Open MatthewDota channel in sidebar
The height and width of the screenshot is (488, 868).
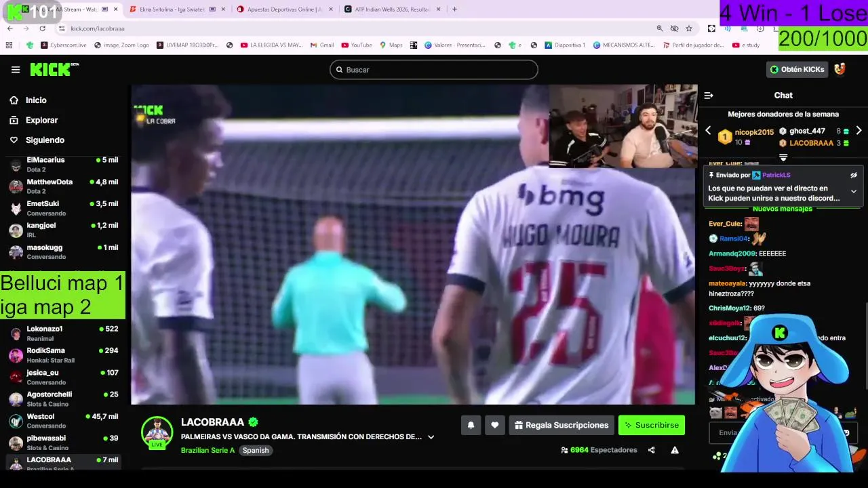click(64, 186)
